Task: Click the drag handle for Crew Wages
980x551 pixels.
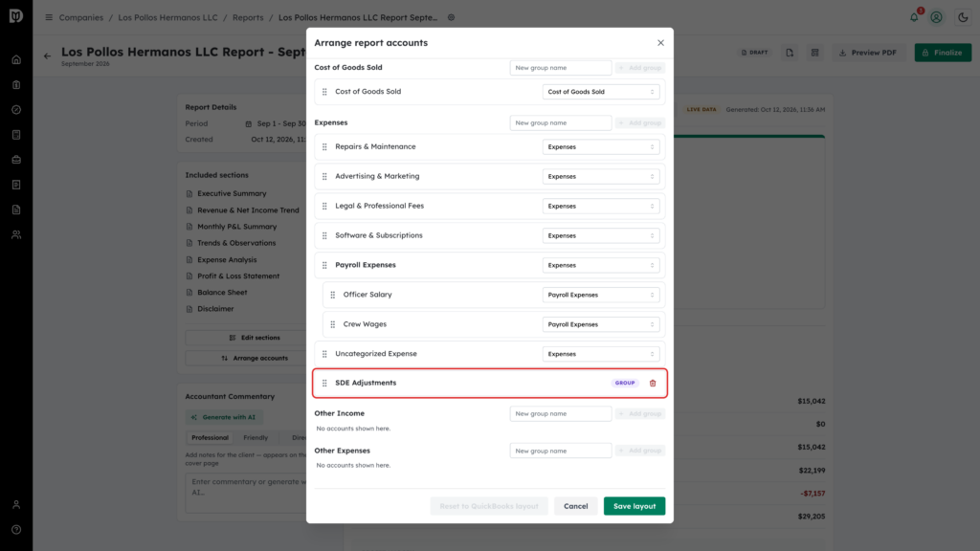Action: 332,324
